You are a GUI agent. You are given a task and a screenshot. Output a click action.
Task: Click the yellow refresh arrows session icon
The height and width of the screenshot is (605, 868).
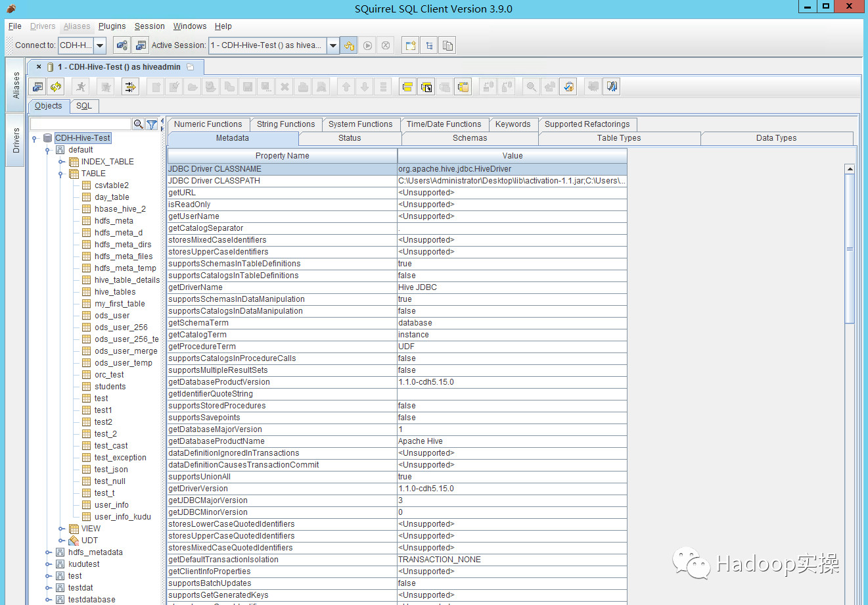click(56, 87)
